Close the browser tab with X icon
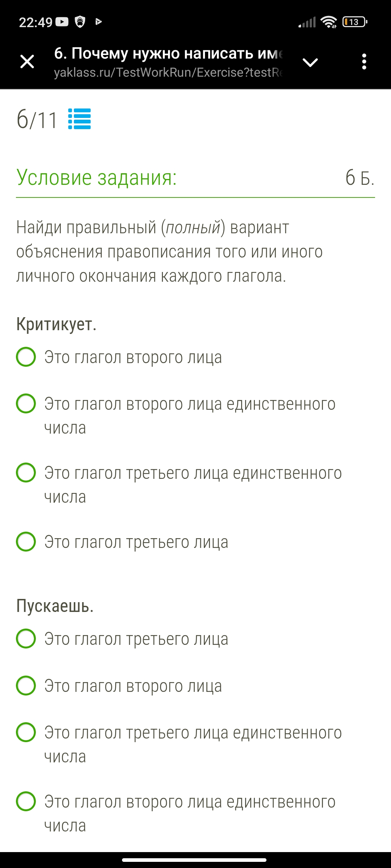This screenshot has height=868, width=391. pyautogui.click(x=27, y=61)
